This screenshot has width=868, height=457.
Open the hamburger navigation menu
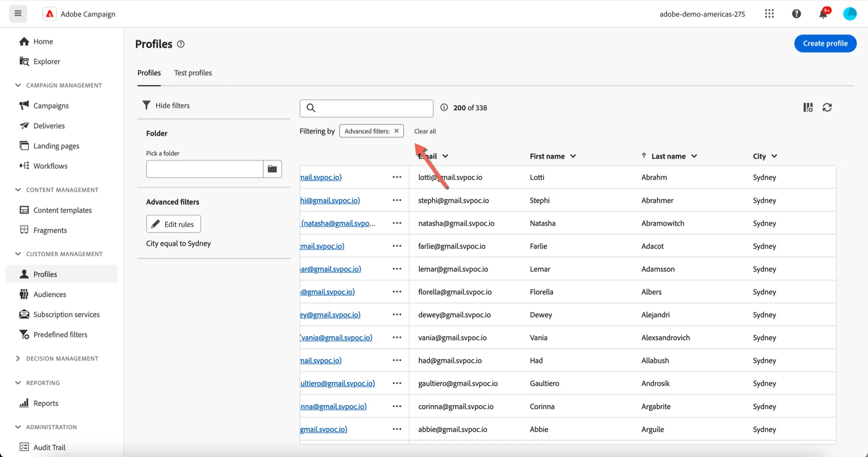[x=18, y=14]
